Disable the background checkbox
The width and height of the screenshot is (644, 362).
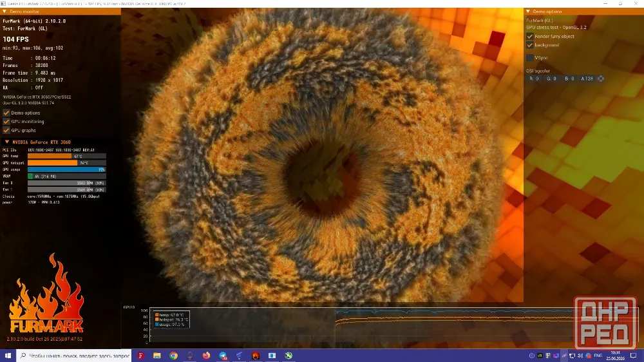coord(530,45)
